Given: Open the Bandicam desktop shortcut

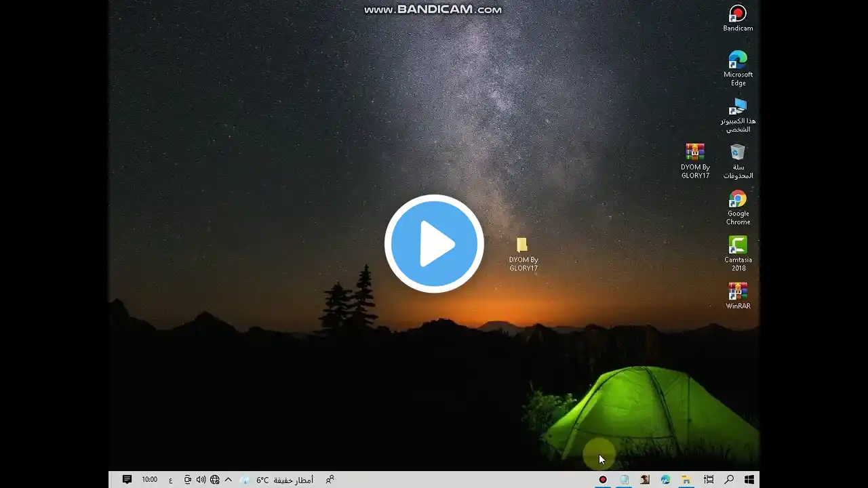Looking at the screenshot, I should [x=738, y=18].
